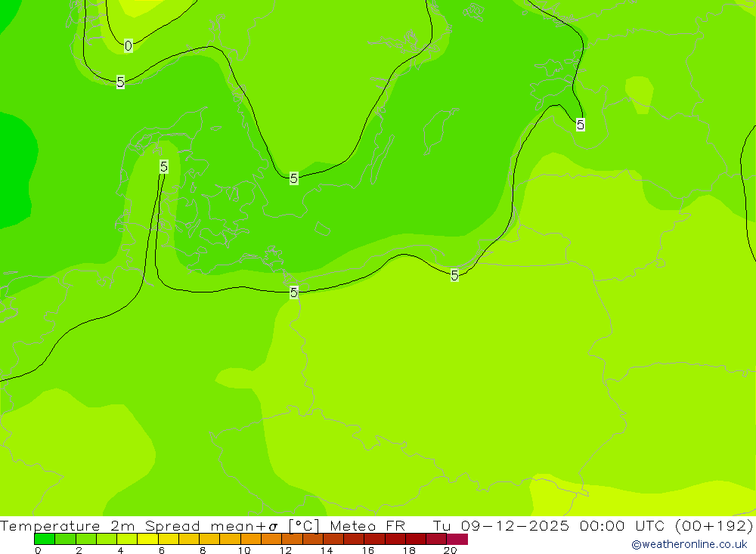This screenshot has height=554, width=756.
Task: Click the legend scale label 14
Action: 327,550
